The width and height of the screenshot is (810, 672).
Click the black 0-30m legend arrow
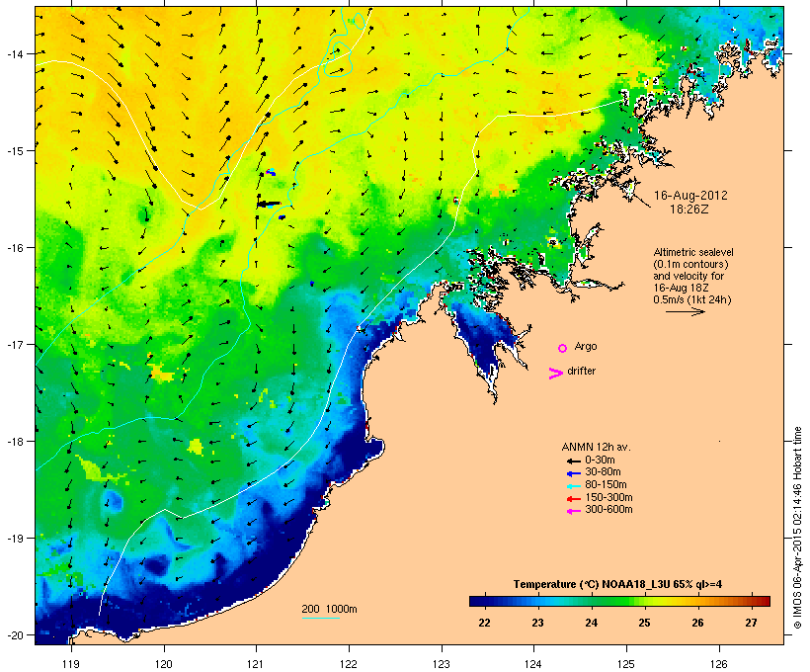pos(574,462)
